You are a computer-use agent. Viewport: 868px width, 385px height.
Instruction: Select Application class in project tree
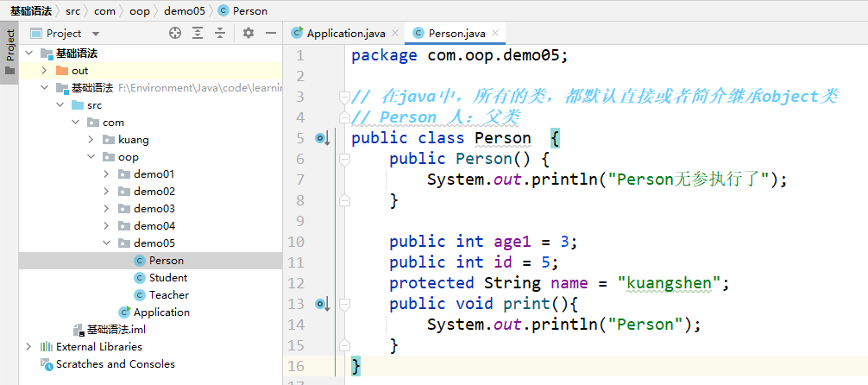[x=161, y=312]
